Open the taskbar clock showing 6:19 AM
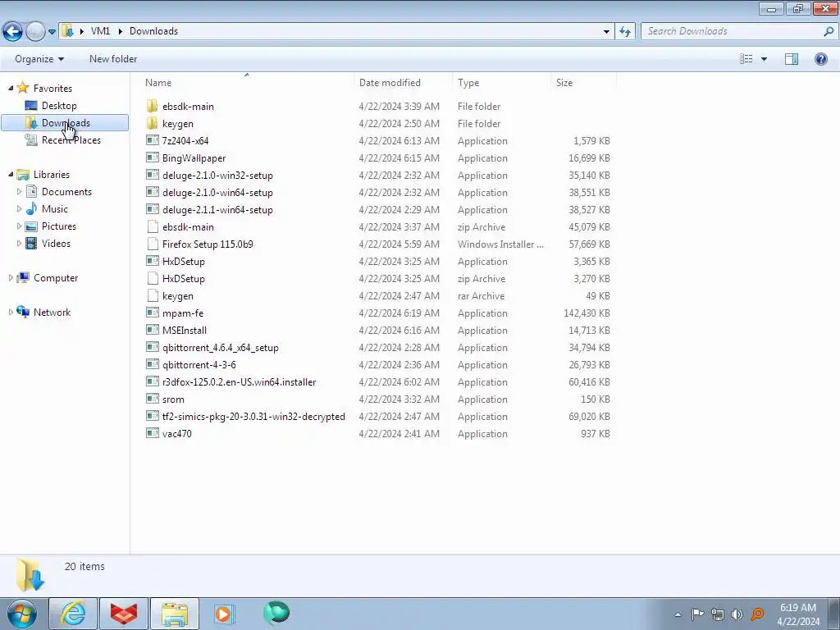This screenshot has height=630, width=840. point(798,614)
